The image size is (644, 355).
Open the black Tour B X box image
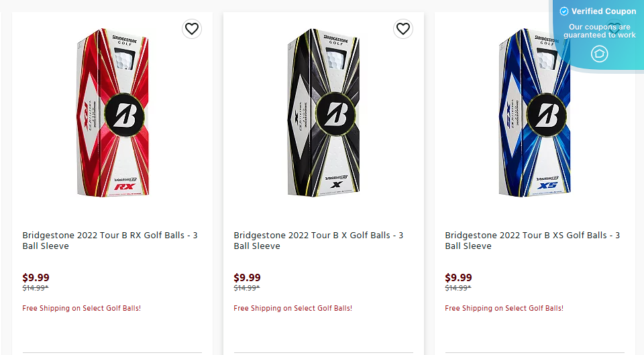point(323,113)
